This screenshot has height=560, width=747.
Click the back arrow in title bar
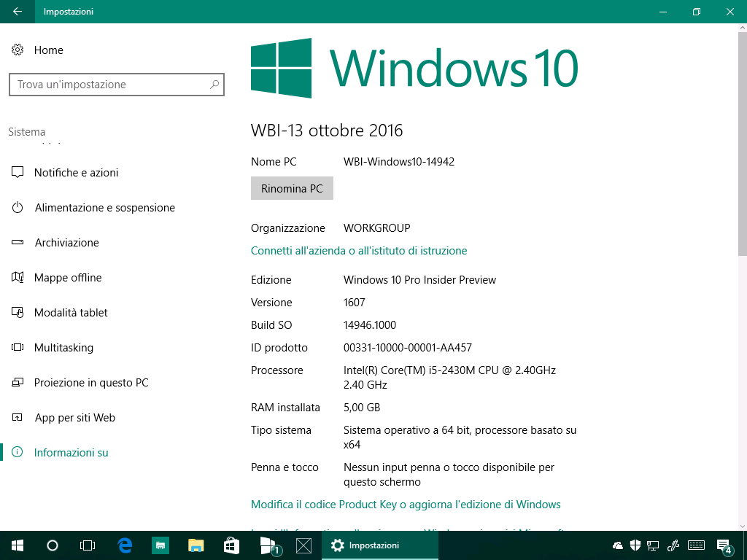(x=18, y=12)
